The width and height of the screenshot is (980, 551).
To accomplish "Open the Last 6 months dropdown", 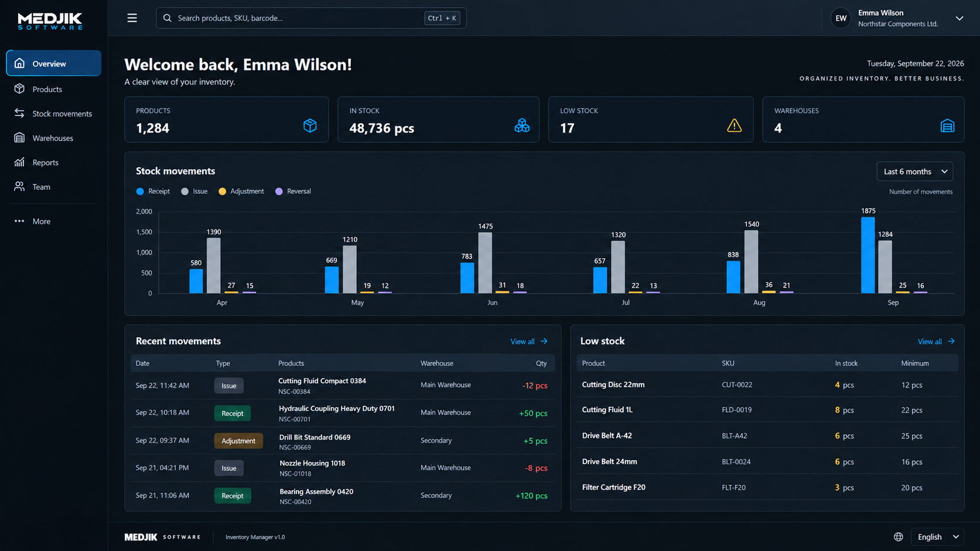I will click(914, 171).
